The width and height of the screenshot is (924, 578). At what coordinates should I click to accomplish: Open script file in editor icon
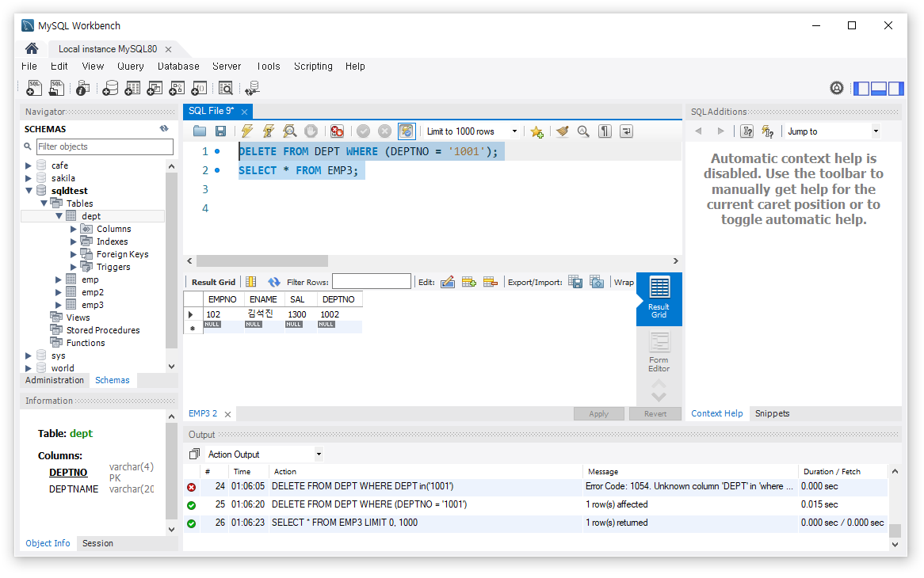pos(200,131)
